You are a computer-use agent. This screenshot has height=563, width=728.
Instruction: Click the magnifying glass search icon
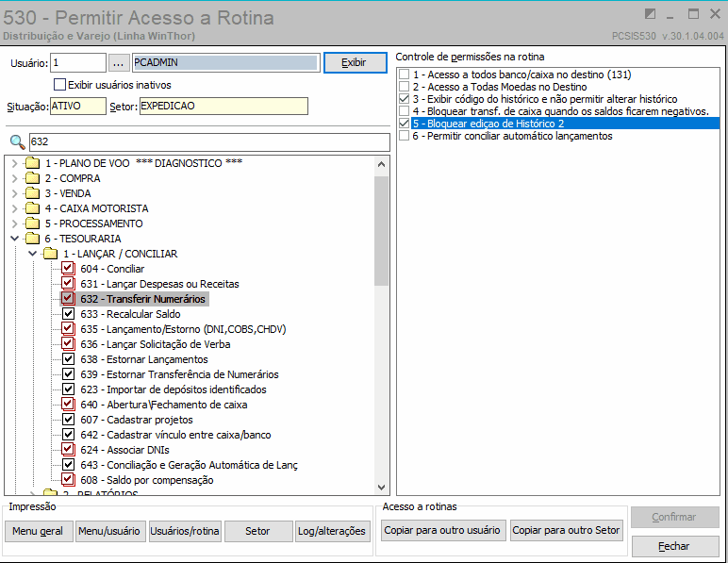point(17,141)
